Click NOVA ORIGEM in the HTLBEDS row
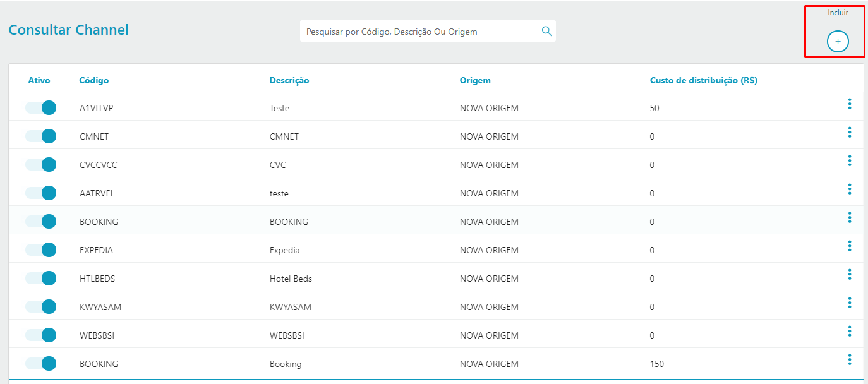The image size is (868, 384). [x=489, y=279]
